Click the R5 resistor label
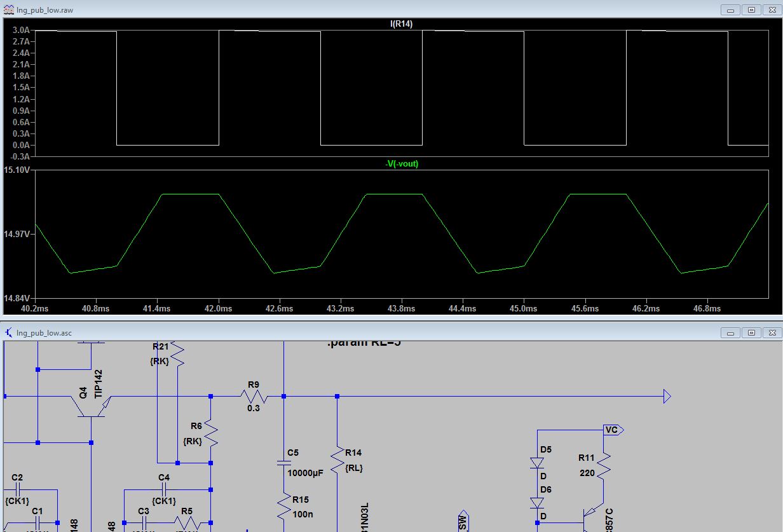 tap(187, 510)
